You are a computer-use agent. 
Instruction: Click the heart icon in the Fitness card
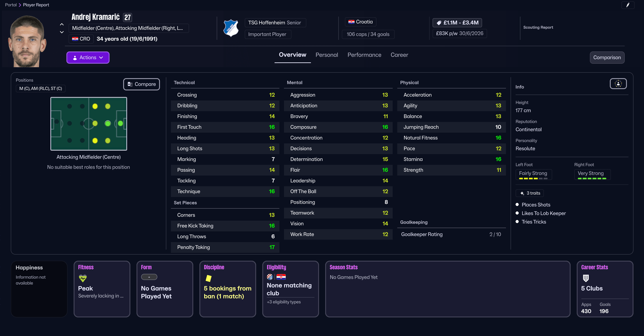coord(83,278)
